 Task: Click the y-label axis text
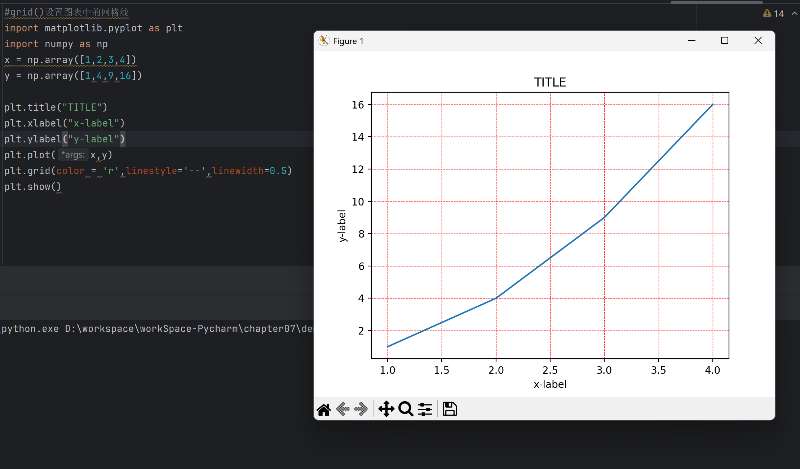point(342,226)
